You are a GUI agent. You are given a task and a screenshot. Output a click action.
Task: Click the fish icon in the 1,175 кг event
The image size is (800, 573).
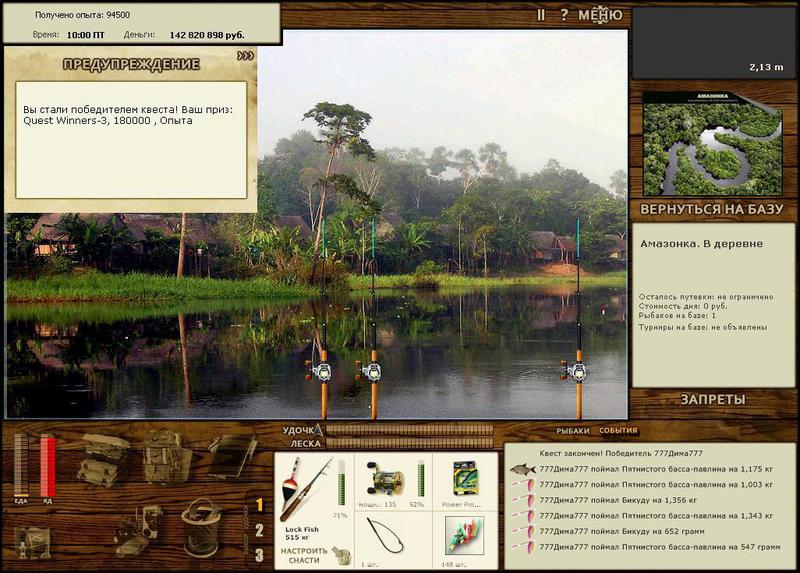click(522, 469)
